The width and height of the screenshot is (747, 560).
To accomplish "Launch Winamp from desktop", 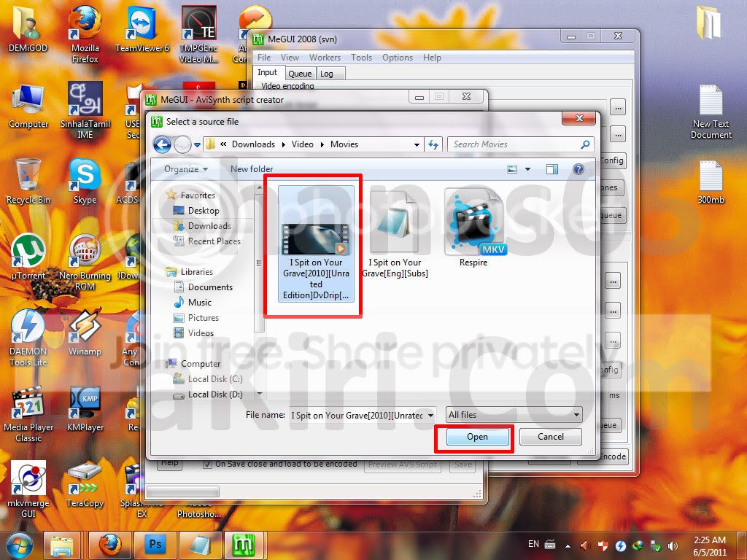I will [85, 332].
